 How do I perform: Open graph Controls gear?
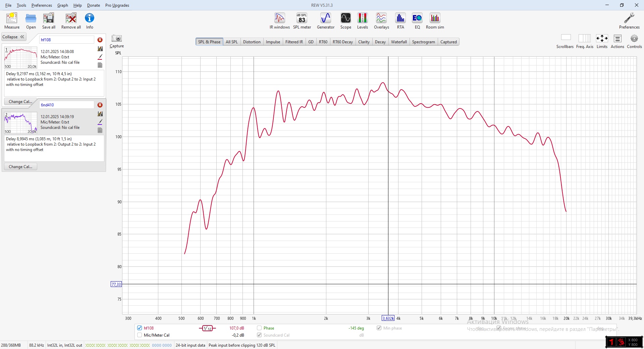pos(634,41)
